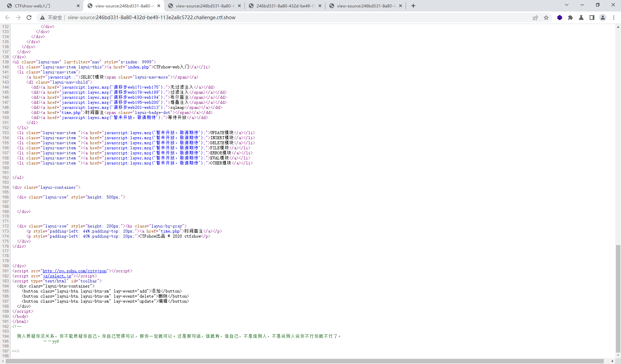Open the pv.sohu.com/cityjson script link

(75, 271)
